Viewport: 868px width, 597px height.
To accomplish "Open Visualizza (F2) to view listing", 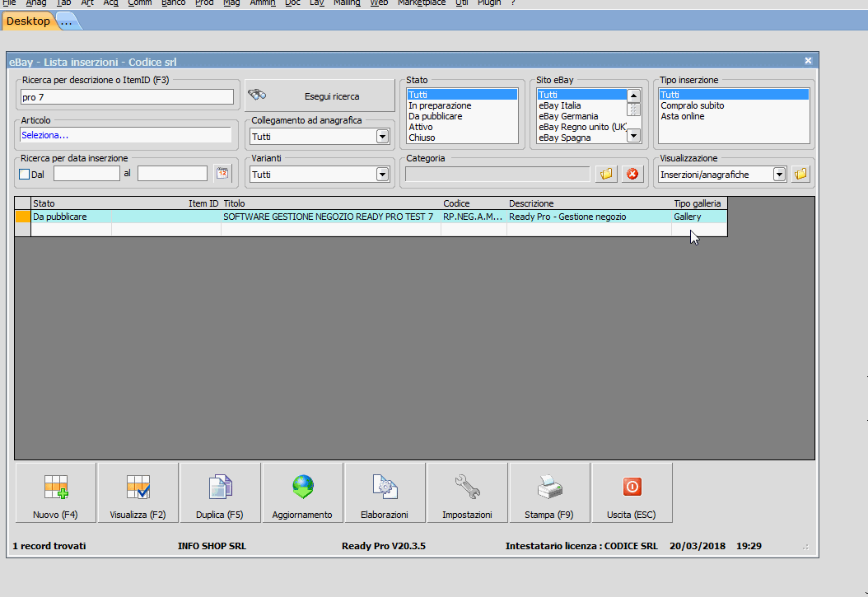I will coord(138,492).
